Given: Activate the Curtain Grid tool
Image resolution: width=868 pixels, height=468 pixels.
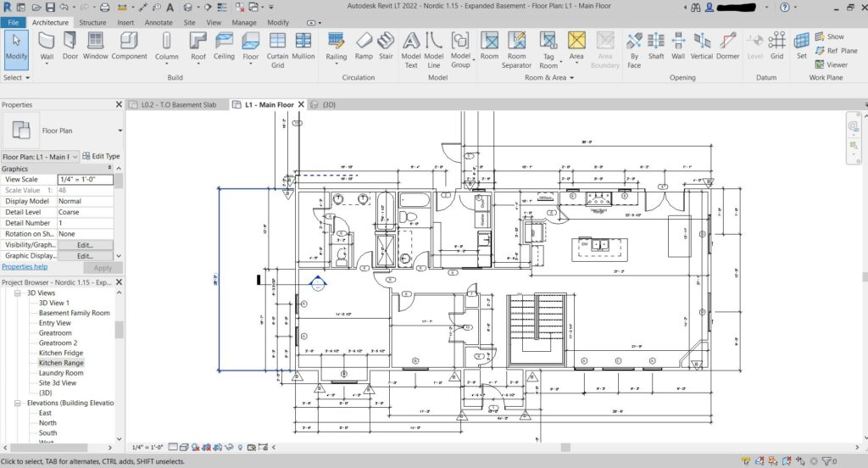Looking at the screenshot, I should (x=277, y=50).
